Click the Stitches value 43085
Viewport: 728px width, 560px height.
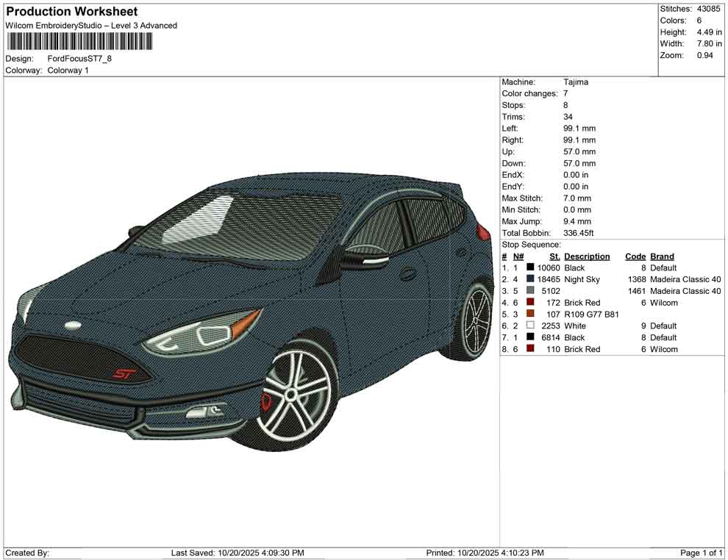tap(708, 9)
